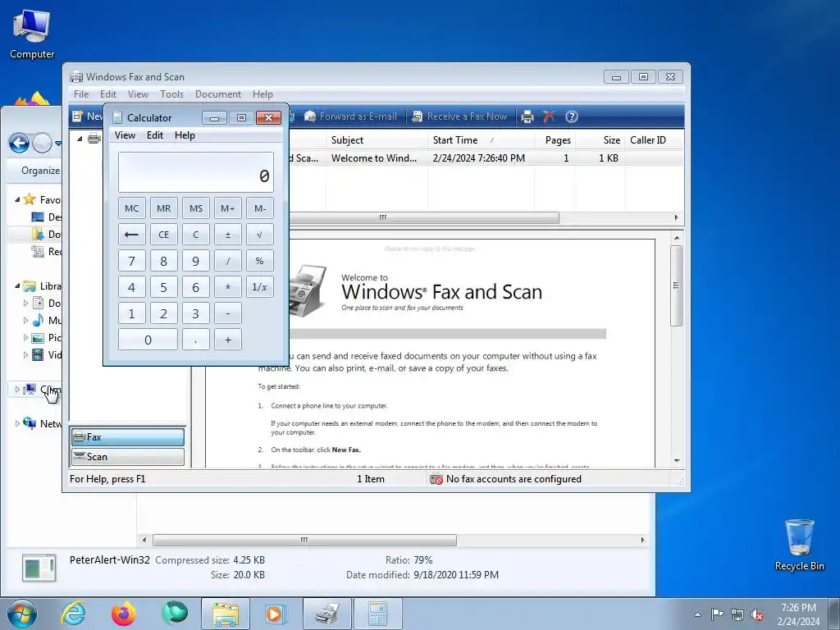The width and height of the screenshot is (840, 630).
Task: Switch to Fax view button in left pane
Action: coord(127,437)
